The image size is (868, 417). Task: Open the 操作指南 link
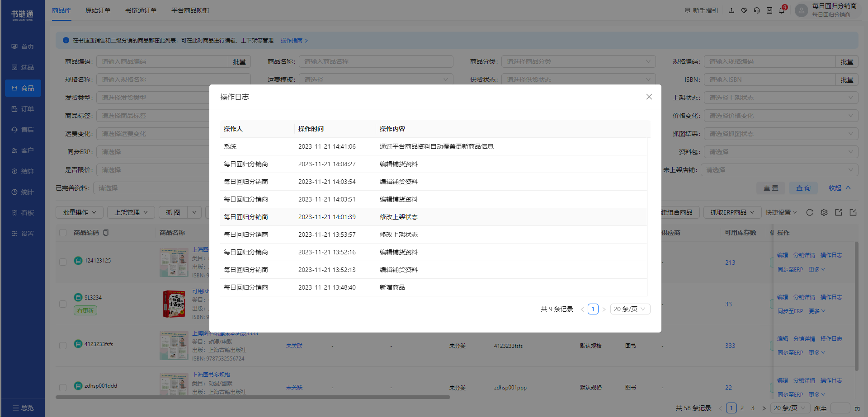pyautogui.click(x=294, y=40)
